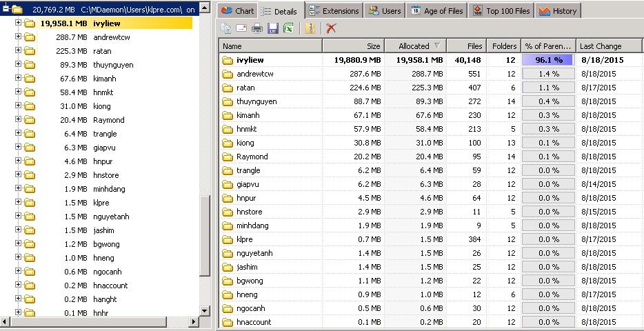
Task: Select giapvu in the tree
Action: click(x=105, y=148)
